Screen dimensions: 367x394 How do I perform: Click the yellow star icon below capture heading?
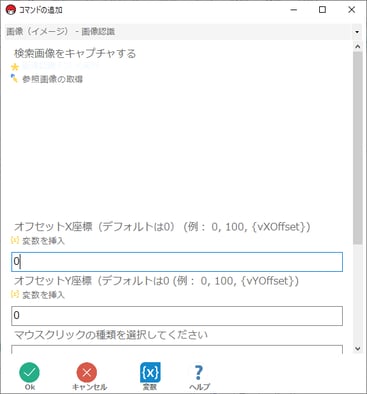point(15,67)
